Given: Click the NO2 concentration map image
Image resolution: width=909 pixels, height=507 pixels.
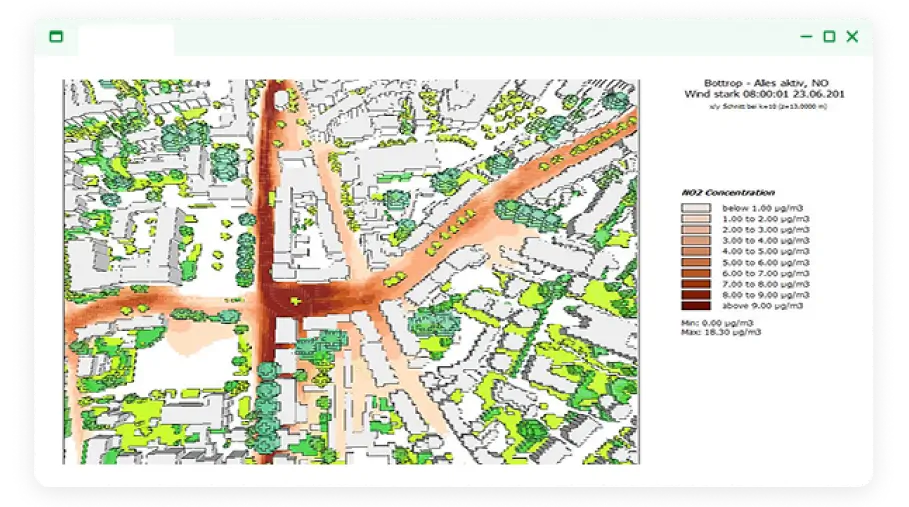Looking at the screenshot, I should (351, 272).
